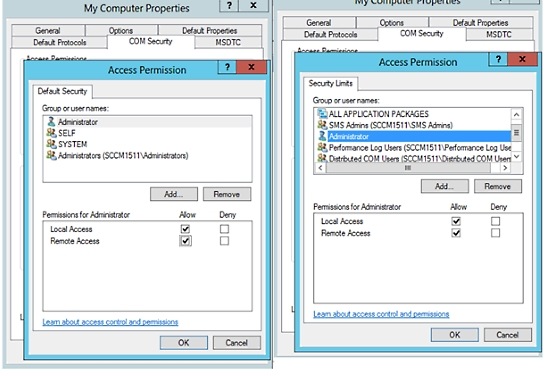Click the Administrator user icon in Security Limits list
This screenshot has width=557, height=376.
[322, 136]
